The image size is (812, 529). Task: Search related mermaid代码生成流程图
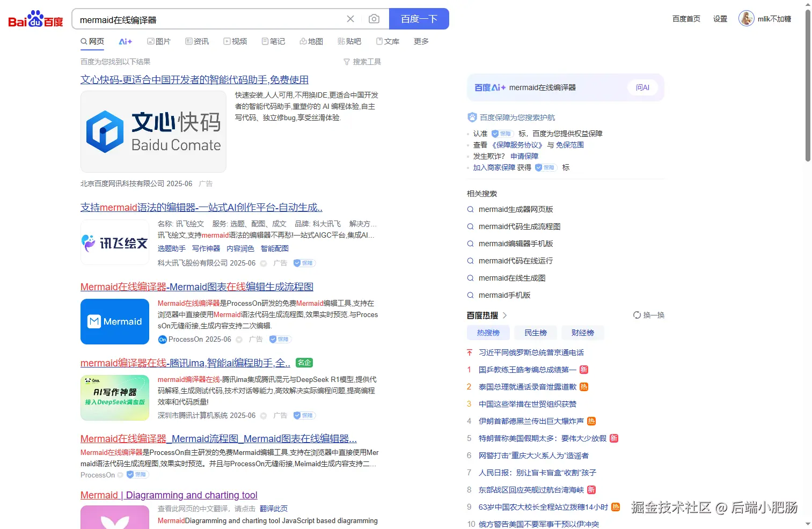520,226
